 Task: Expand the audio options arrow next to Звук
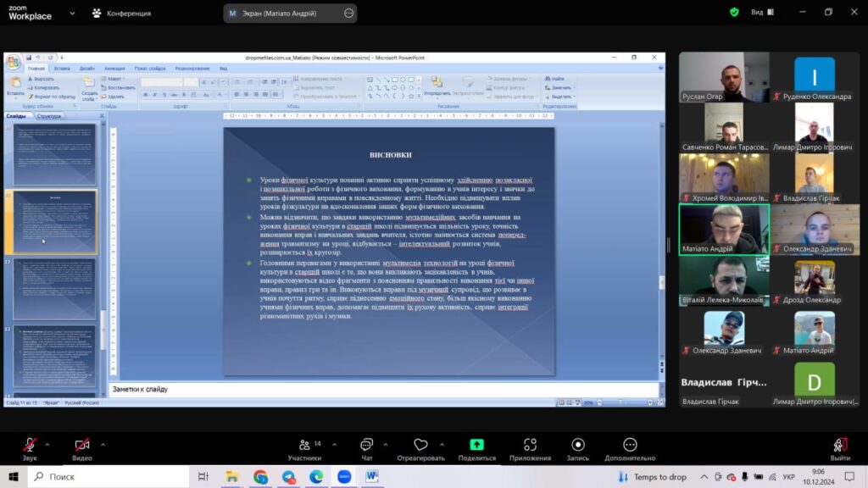coord(47,444)
